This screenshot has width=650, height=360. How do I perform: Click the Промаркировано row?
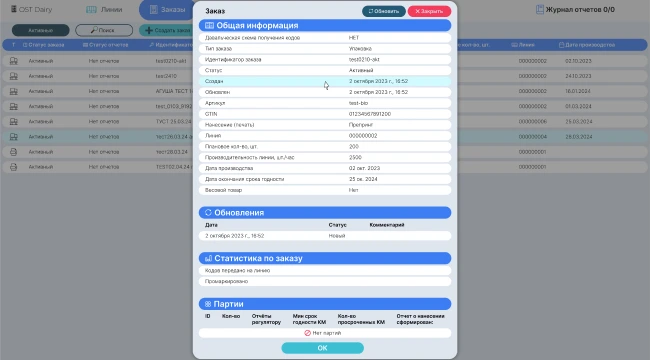(325, 281)
